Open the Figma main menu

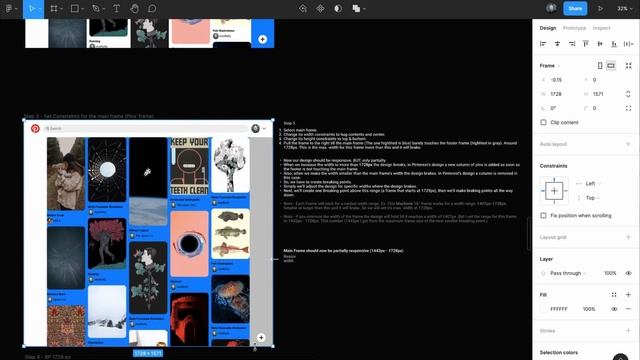(x=9, y=9)
